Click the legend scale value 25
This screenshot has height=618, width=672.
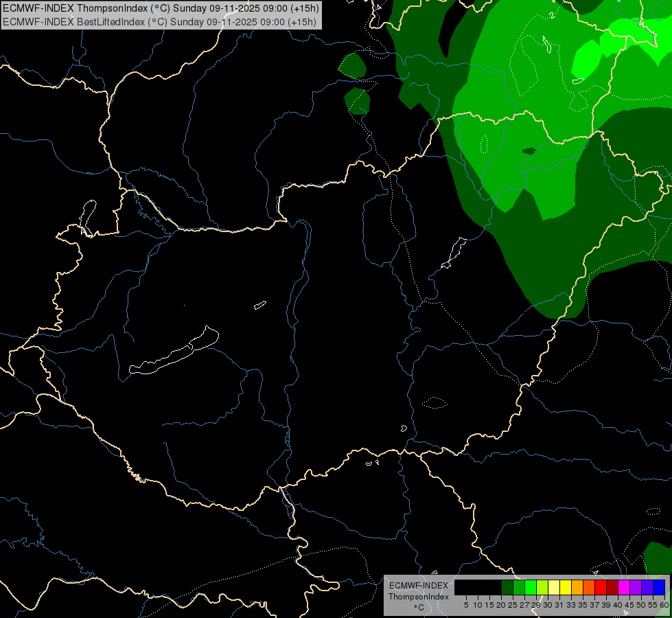click(513, 605)
